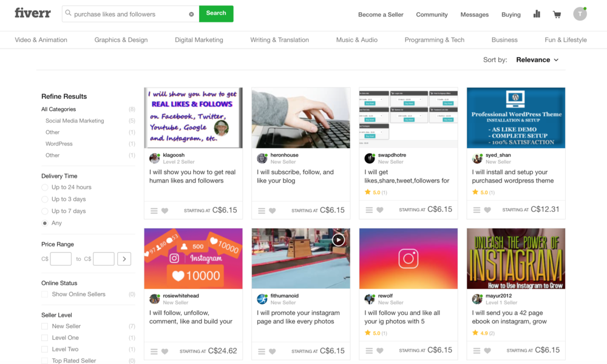Open Become a Seller link

tap(381, 15)
